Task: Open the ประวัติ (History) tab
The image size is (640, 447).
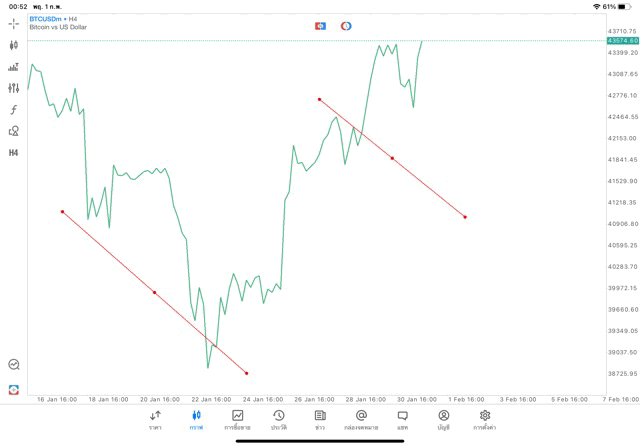Action: pyautogui.click(x=279, y=420)
